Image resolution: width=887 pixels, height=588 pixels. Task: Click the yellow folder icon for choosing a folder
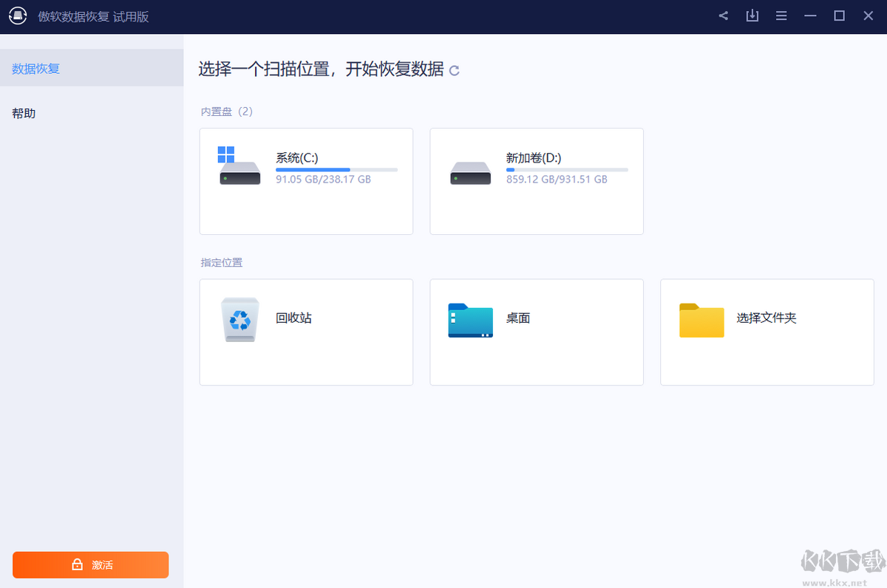[701, 320]
